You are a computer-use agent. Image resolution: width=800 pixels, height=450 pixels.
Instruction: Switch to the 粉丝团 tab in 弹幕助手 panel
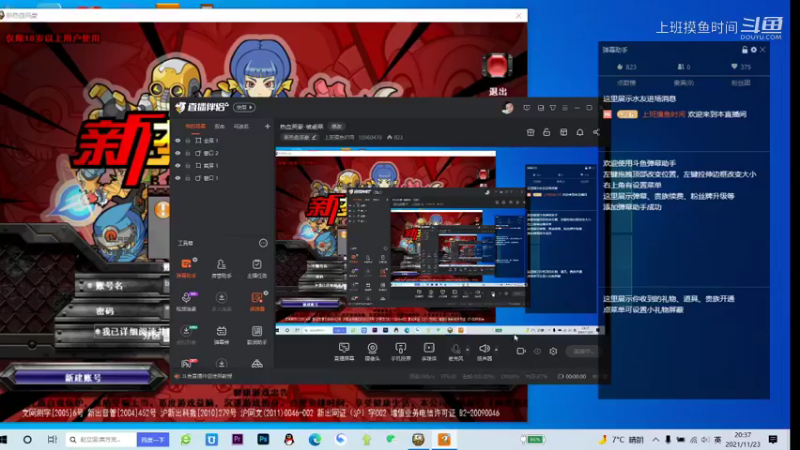741,83
